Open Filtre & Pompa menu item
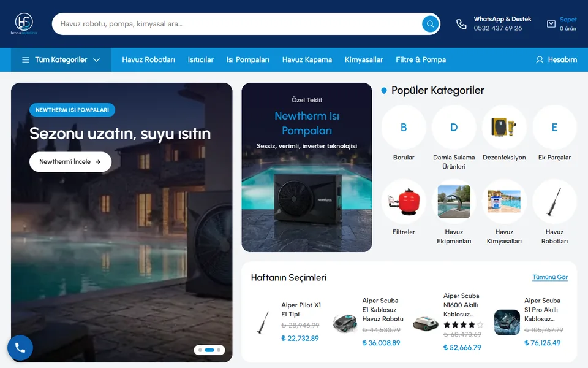 pos(421,59)
